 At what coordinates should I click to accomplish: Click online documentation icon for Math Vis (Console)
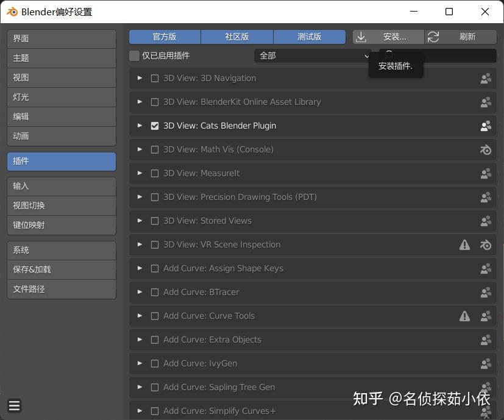click(x=485, y=149)
